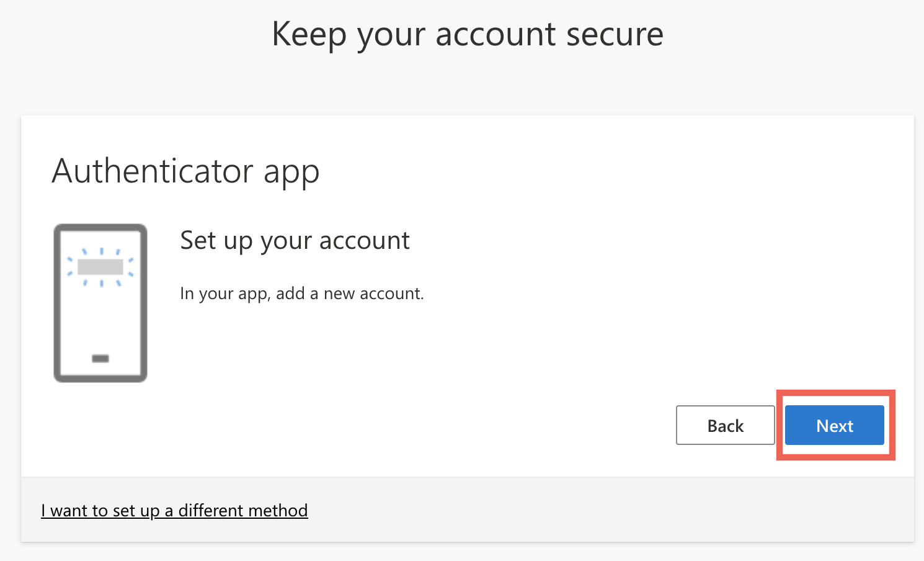Click the blank screen area of the phone illustration
924x561 pixels.
point(100,320)
